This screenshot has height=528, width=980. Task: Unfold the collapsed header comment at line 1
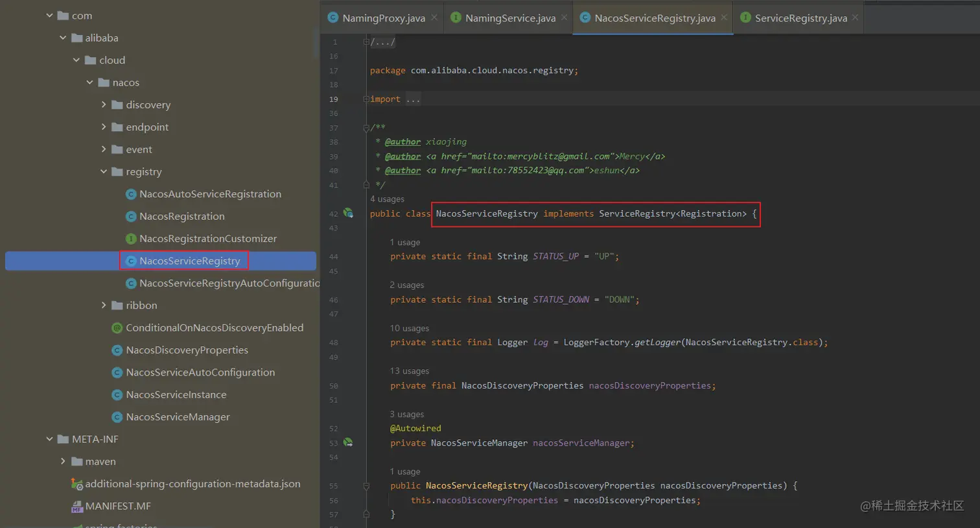[366, 42]
